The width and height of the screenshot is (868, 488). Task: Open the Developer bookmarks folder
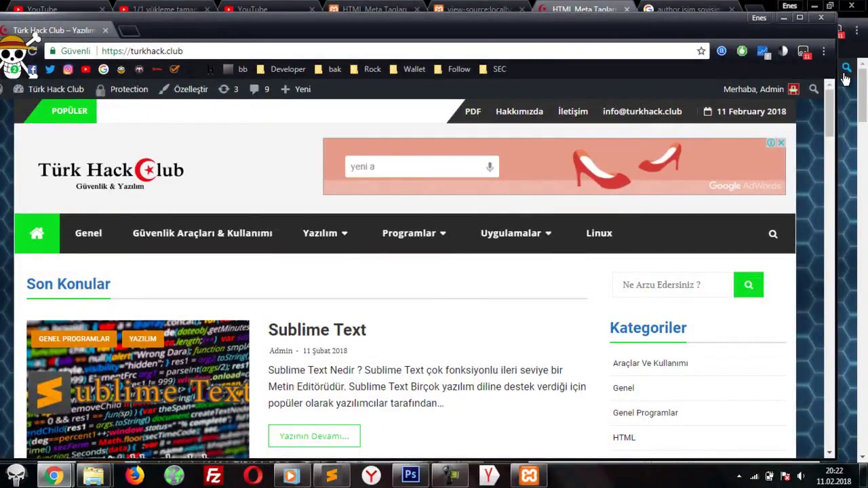[x=280, y=69]
